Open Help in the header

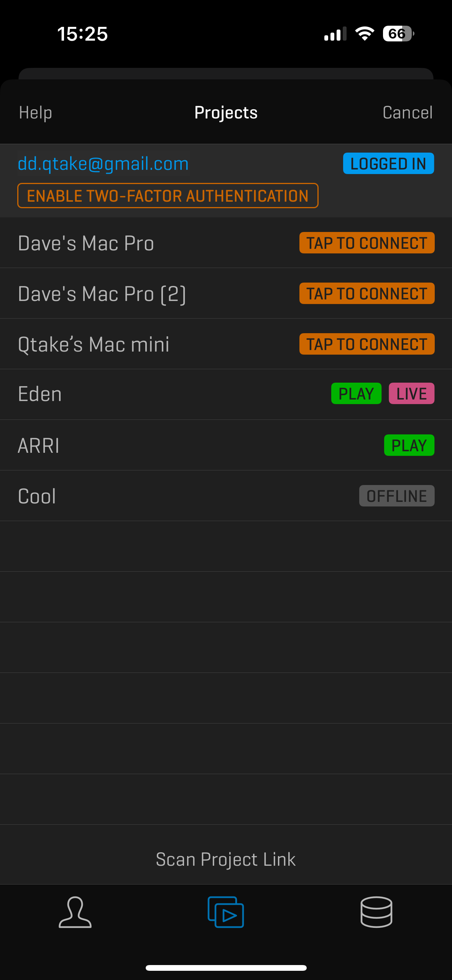[36, 113]
